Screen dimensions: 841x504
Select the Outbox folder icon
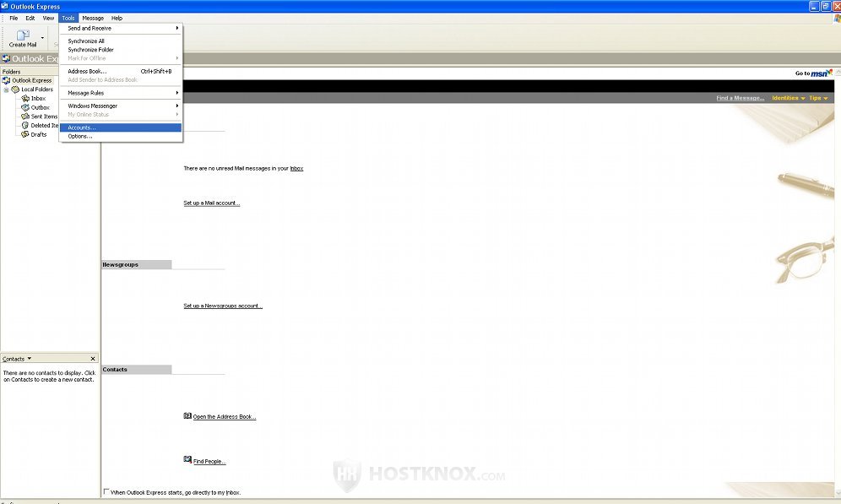25,107
